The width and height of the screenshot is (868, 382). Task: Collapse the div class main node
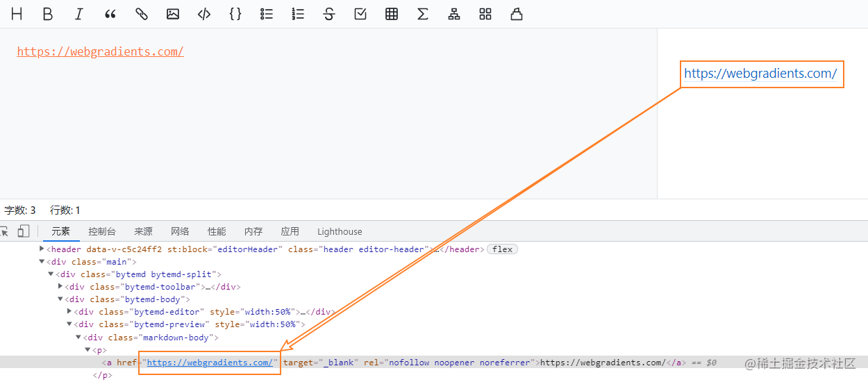(42, 261)
